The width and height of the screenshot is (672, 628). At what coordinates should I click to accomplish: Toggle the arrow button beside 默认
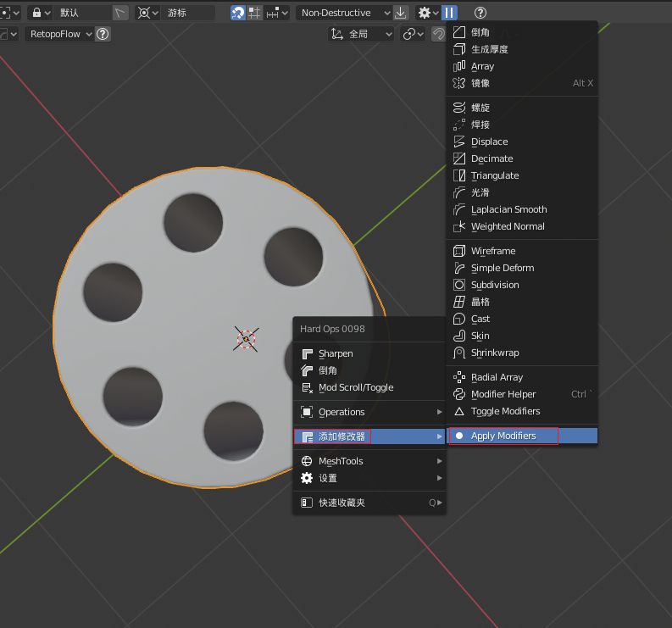coord(120,13)
